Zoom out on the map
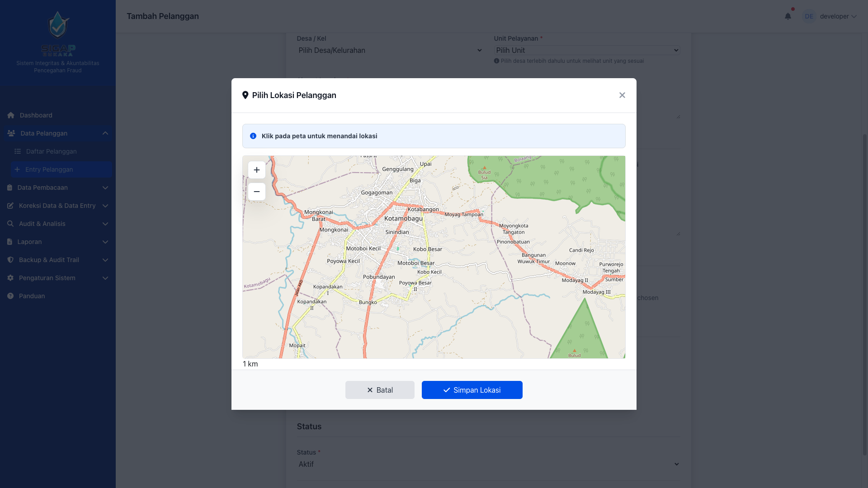Image resolution: width=868 pixels, height=488 pixels. point(256,192)
